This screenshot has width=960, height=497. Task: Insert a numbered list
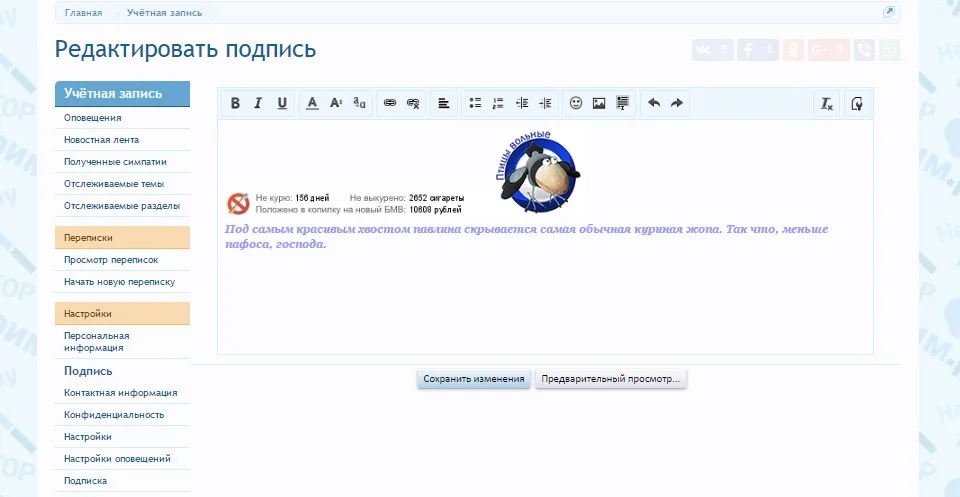pos(498,103)
